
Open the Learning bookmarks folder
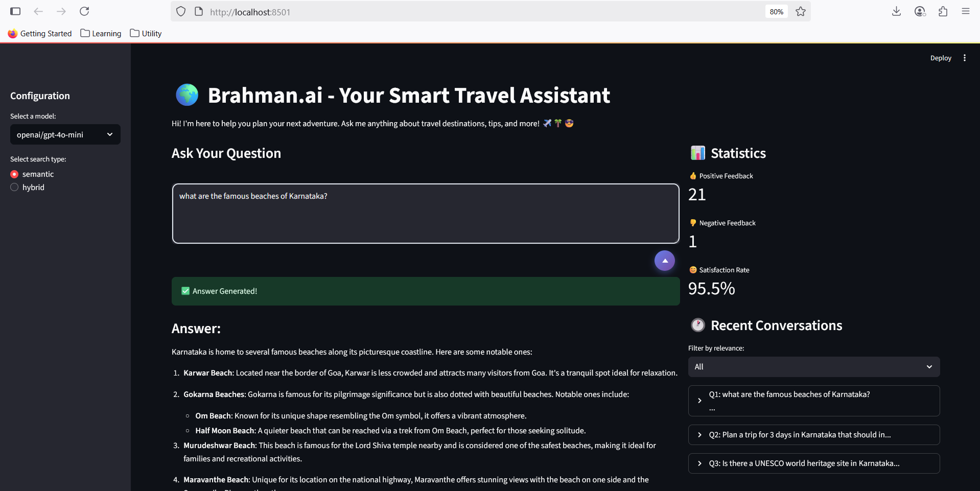(x=100, y=33)
